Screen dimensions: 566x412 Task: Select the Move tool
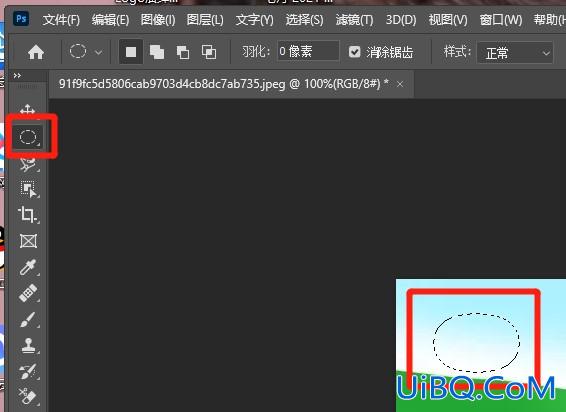click(x=28, y=110)
